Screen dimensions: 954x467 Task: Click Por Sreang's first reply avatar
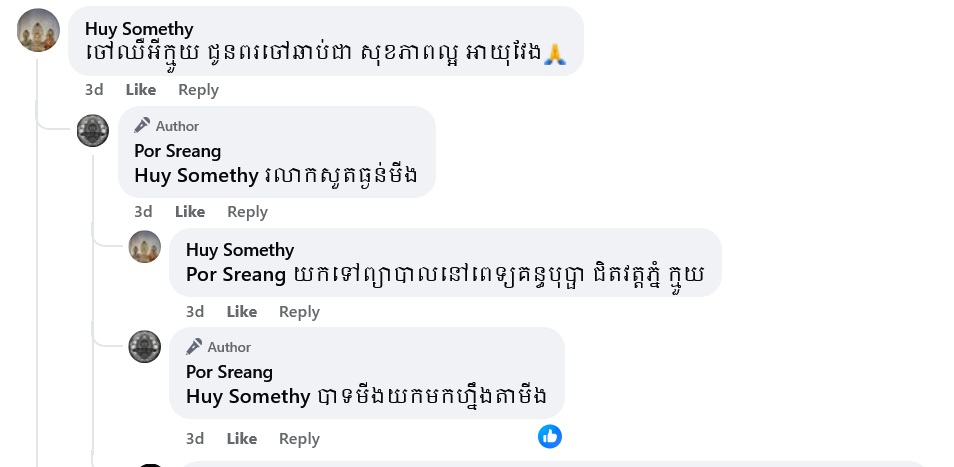tap(93, 130)
